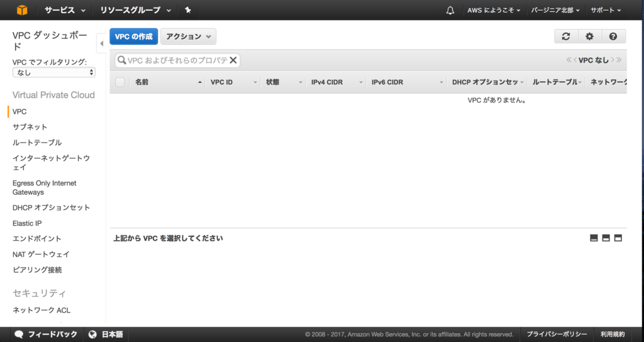Open the サービス menu
The width and height of the screenshot is (644, 342).
pos(65,10)
